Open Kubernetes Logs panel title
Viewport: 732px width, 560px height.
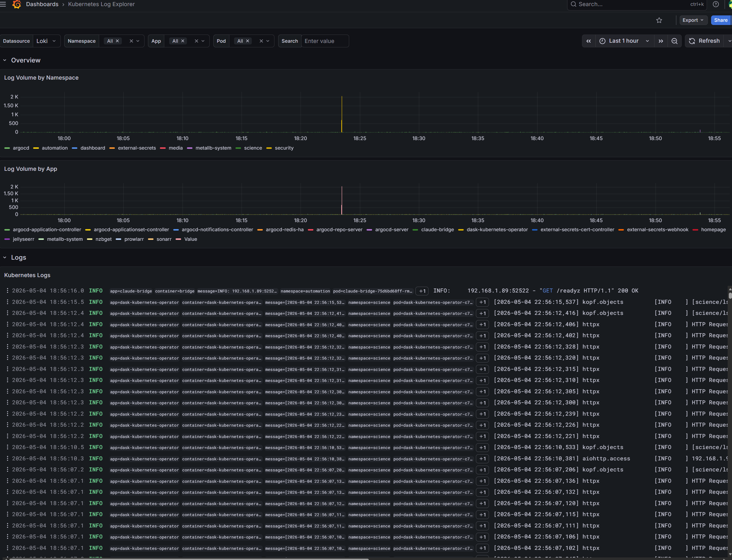click(x=27, y=275)
